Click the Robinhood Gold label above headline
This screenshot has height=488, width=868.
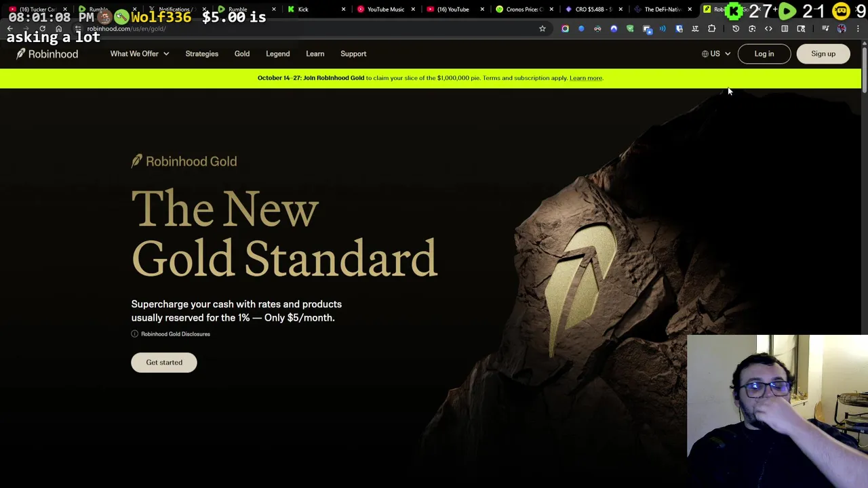coord(184,161)
